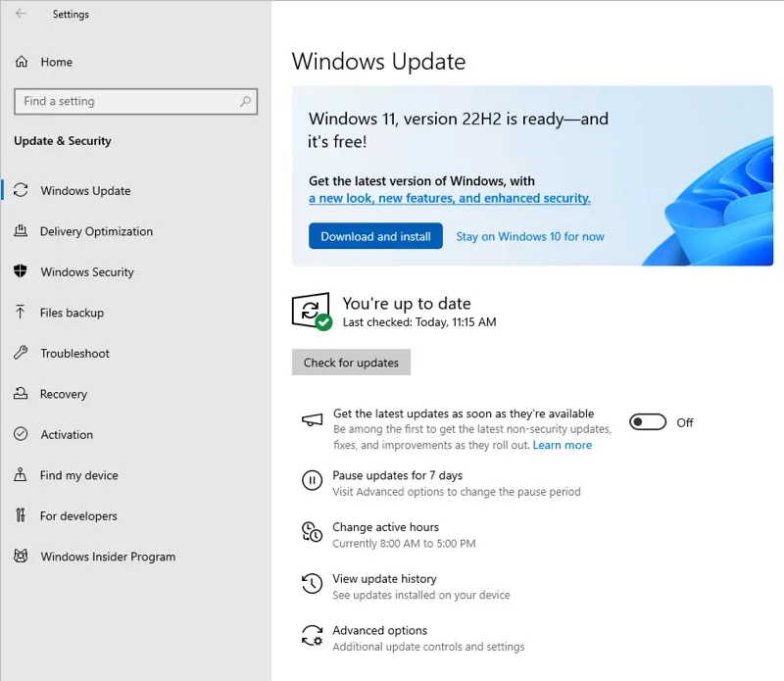This screenshot has height=681, width=784.
Task: Select Activation in the sidebar
Action: click(67, 434)
